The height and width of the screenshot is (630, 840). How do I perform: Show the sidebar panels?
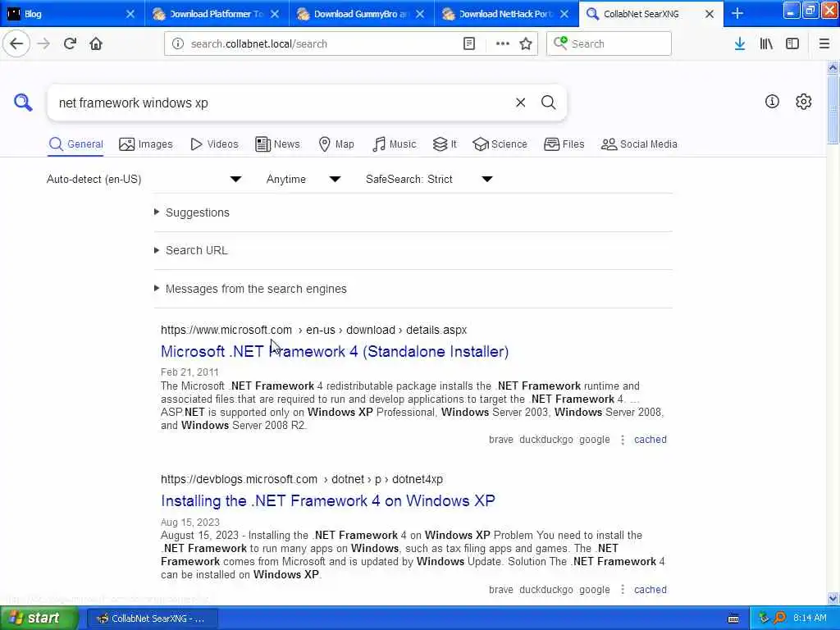click(x=792, y=43)
